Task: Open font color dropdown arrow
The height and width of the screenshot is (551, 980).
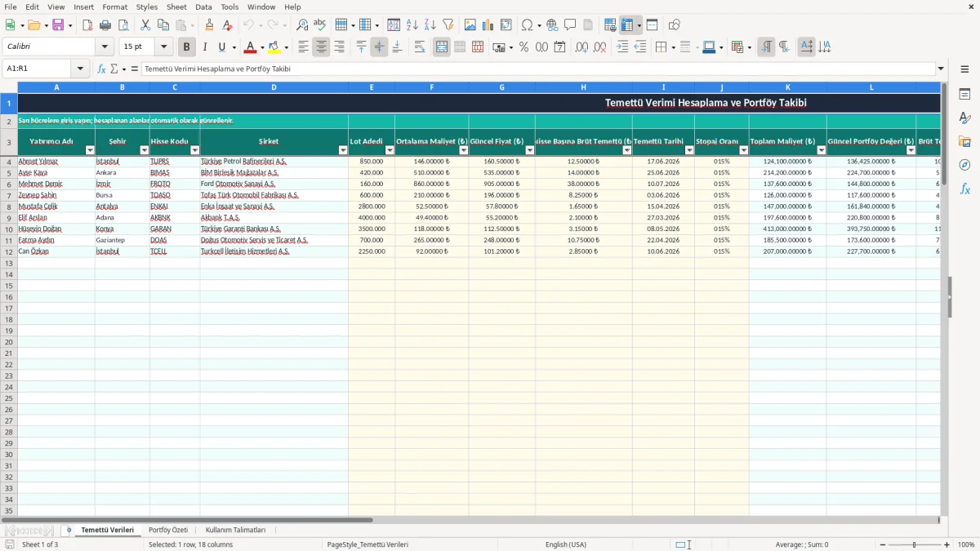Action: pos(262,47)
